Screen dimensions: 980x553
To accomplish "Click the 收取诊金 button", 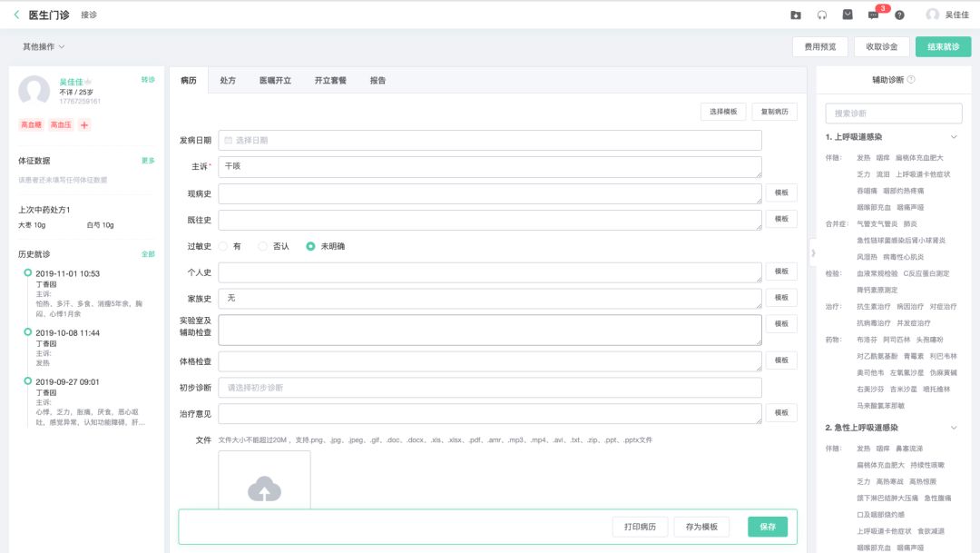I will click(882, 47).
